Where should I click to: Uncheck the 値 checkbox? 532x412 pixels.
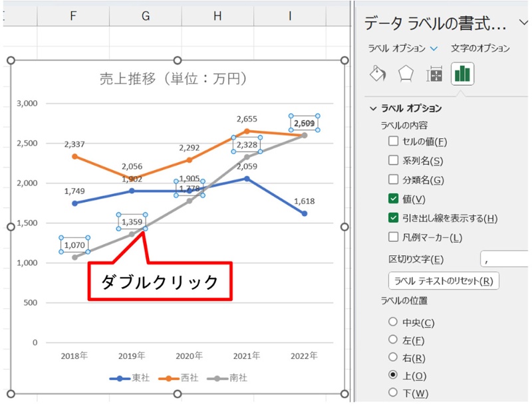pos(394,199)
